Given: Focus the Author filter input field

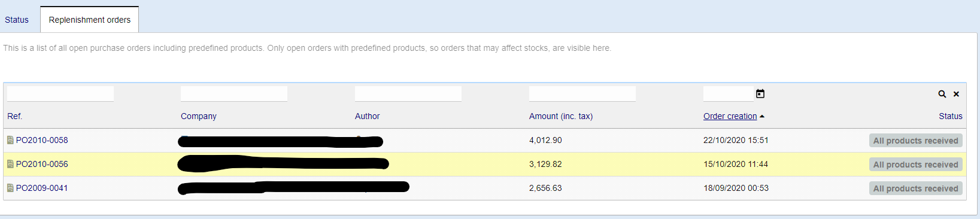Looking at the screenshot, I should coord(408,93).
